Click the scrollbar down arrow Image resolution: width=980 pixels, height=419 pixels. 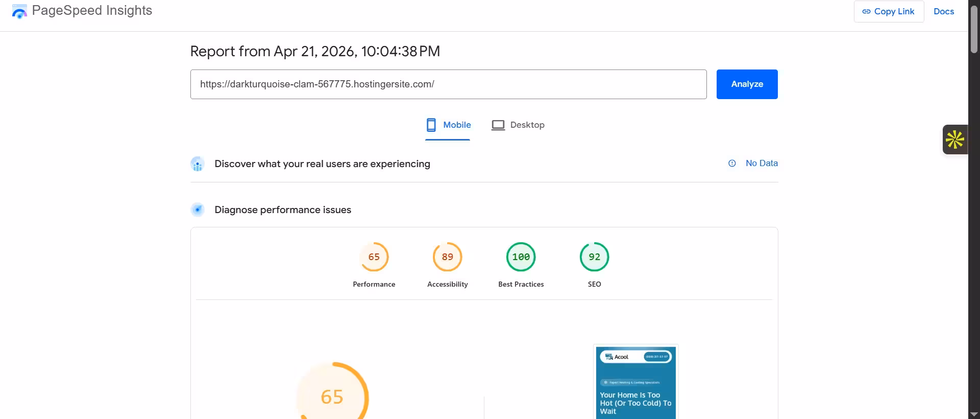click(x=974, y=414)
